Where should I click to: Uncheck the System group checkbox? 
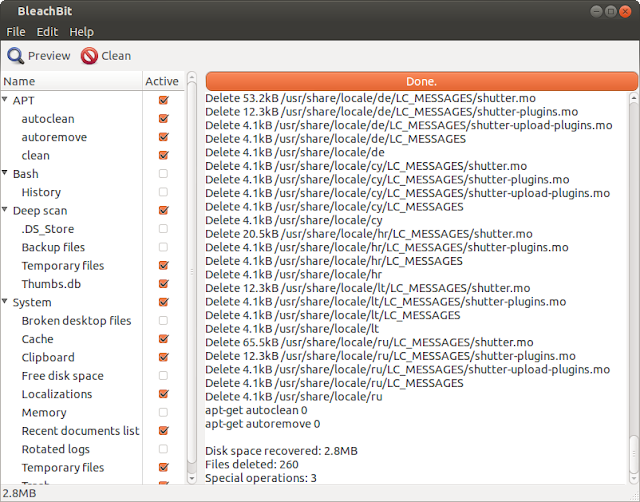point(163,302)
